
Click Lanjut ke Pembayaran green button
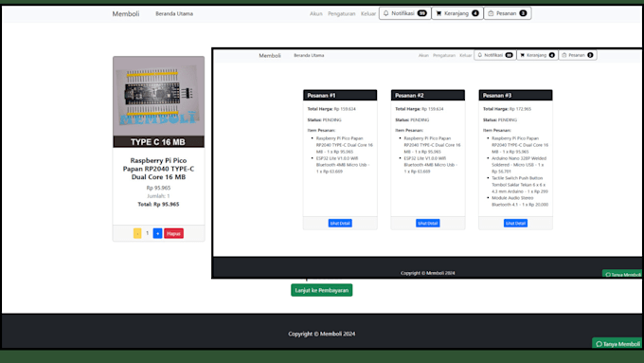coord(322,290)
